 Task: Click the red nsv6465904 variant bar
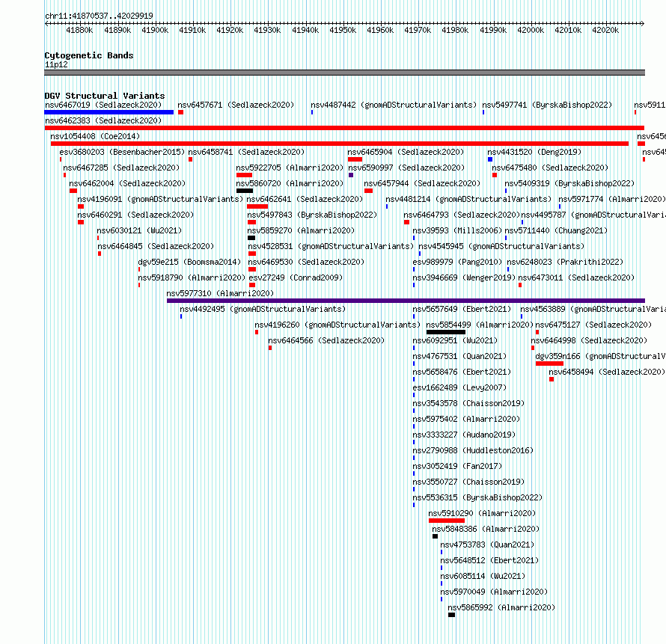(x=355, y=159)
